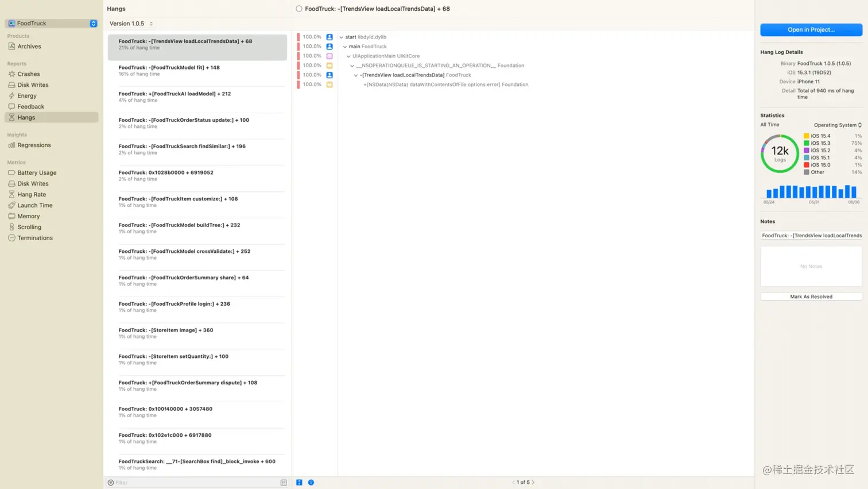Go to the previous hang log page

513,483
